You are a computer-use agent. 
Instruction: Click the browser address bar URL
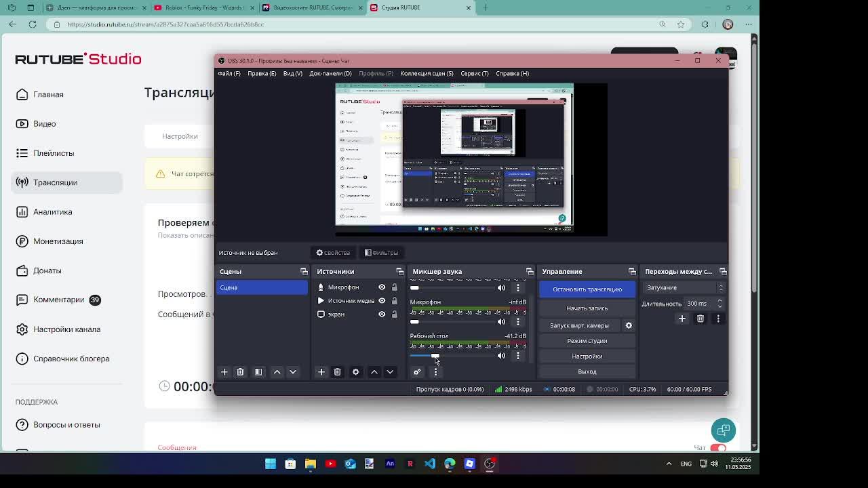tap(165, 24)
